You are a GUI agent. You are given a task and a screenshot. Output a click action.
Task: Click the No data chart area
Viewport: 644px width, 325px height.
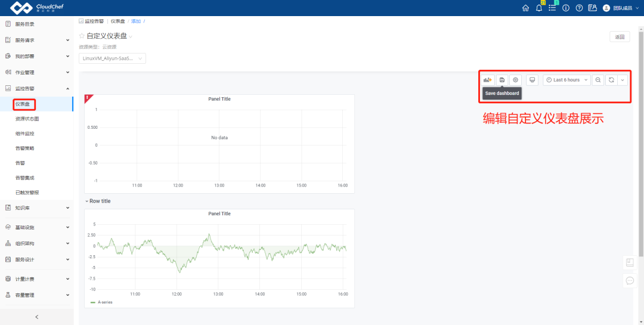tap(219, 138)
